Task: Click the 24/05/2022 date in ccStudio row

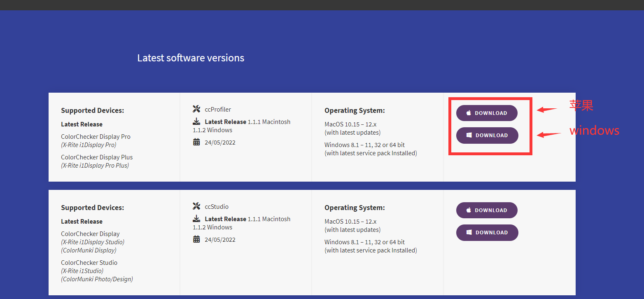Action: pyautogui.click(x=220, y=240)
